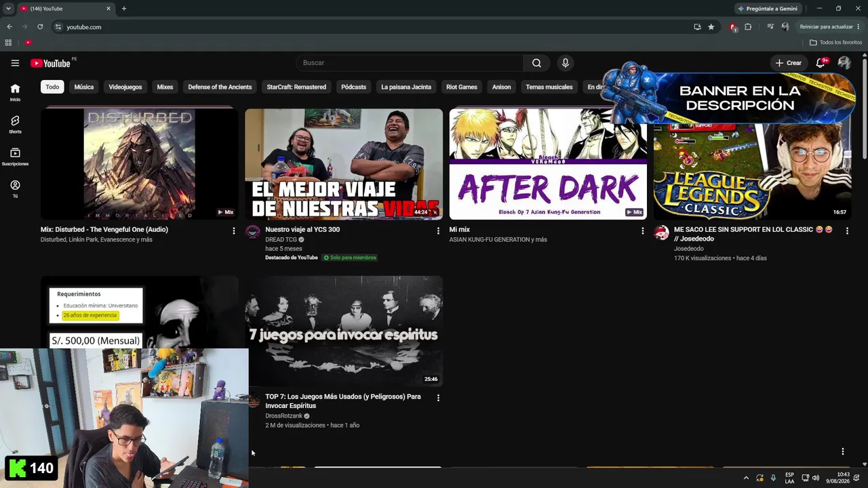Viewport: 868px width, 488px height.
Task: Select the Temas musicales chip
Action: coord(549,87)
